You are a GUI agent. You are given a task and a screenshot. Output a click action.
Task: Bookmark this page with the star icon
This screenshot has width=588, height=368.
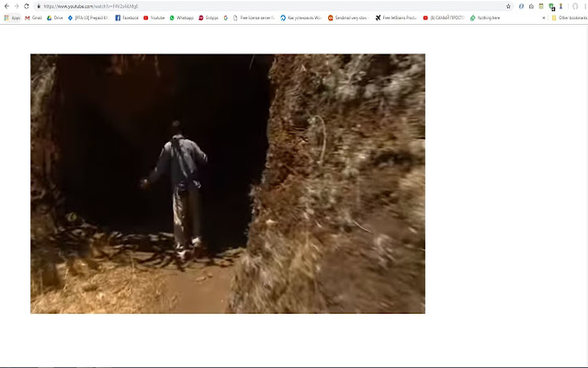(508, 6)
